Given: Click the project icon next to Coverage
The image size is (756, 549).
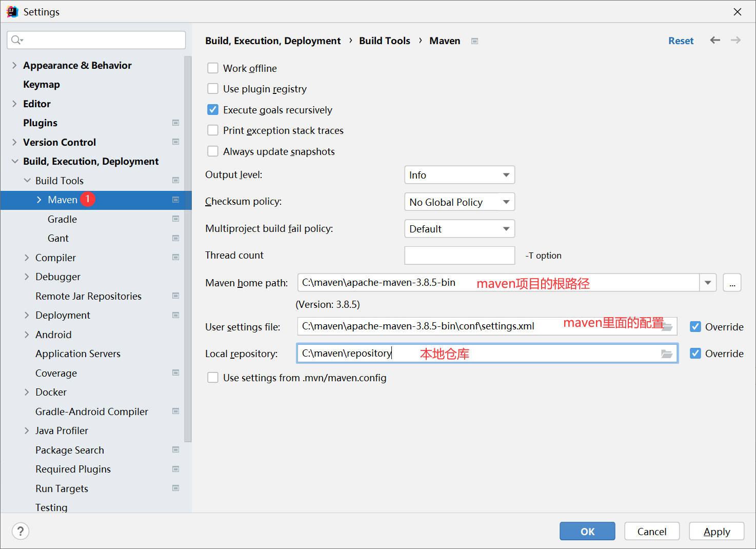Looking at the screenshot, I should 175,373.
